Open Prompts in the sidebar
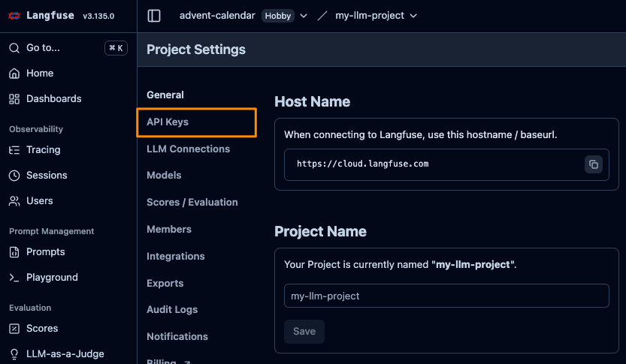The height and width of the screenshot is (364, 626). [x=45, y=252]
